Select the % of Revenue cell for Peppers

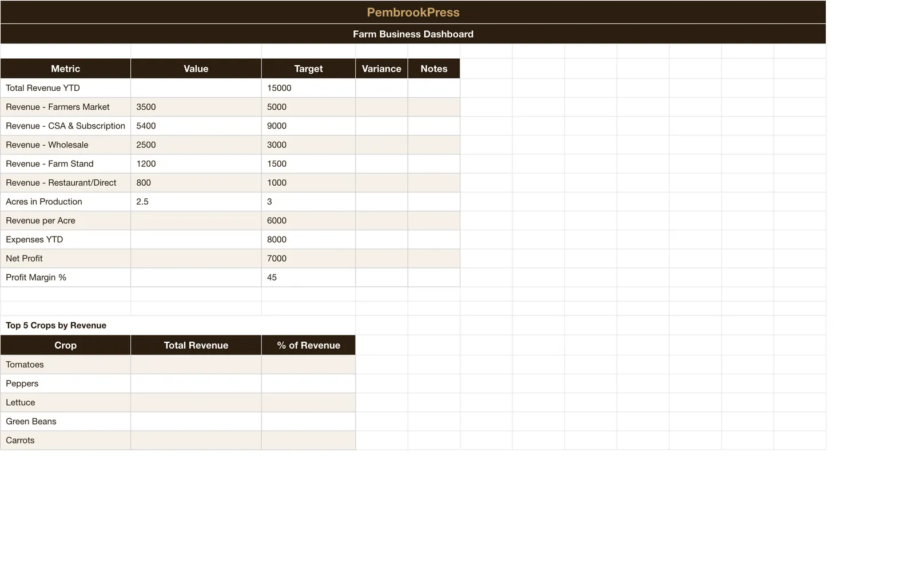(x=308, y=383)
